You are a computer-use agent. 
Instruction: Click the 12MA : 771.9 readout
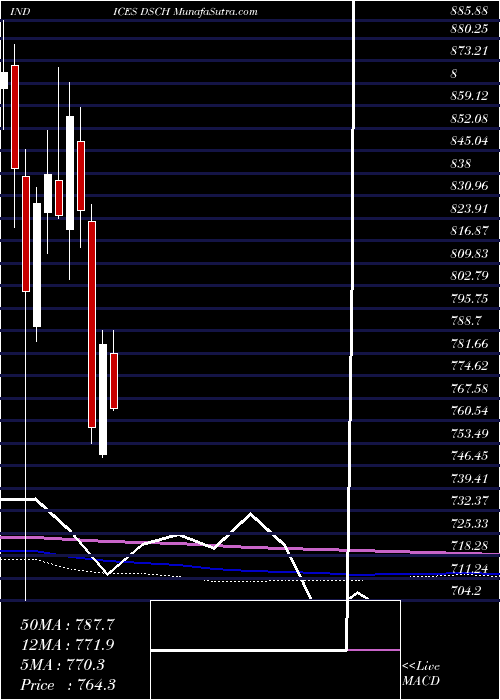click(68, 645)
